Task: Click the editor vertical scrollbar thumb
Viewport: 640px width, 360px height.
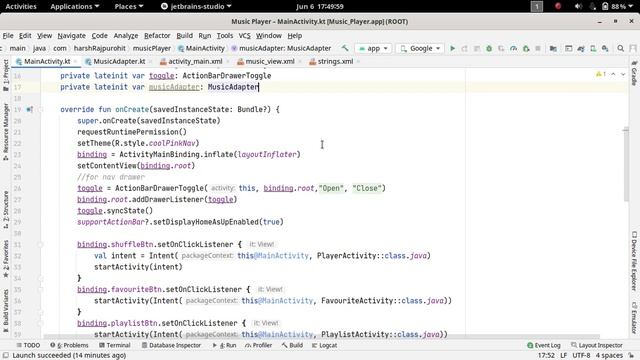Action: [x=626, y=164]
